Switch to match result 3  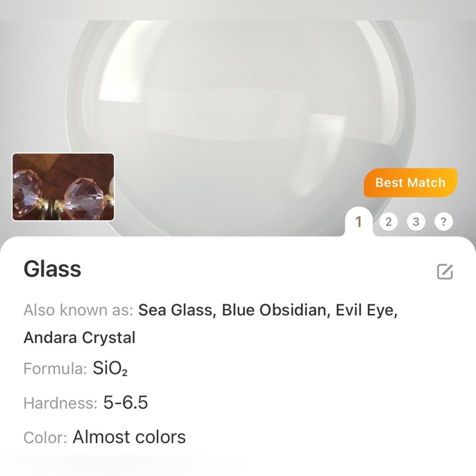click(416, 222)
